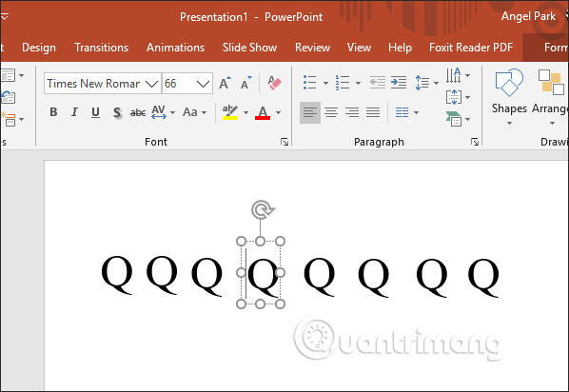Customize Quick Access Toolbar arrow
Viewport: 569px width, 392px height.
(5, 16)
